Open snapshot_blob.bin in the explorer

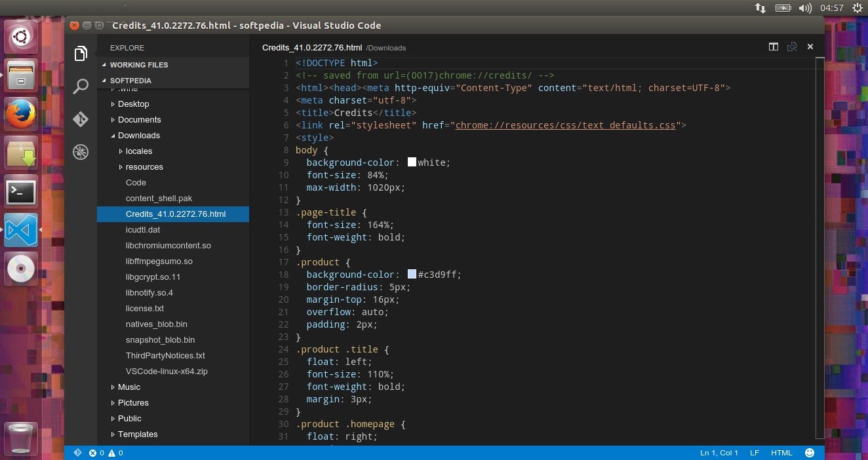pyautogui.click(x=173, y=340)
